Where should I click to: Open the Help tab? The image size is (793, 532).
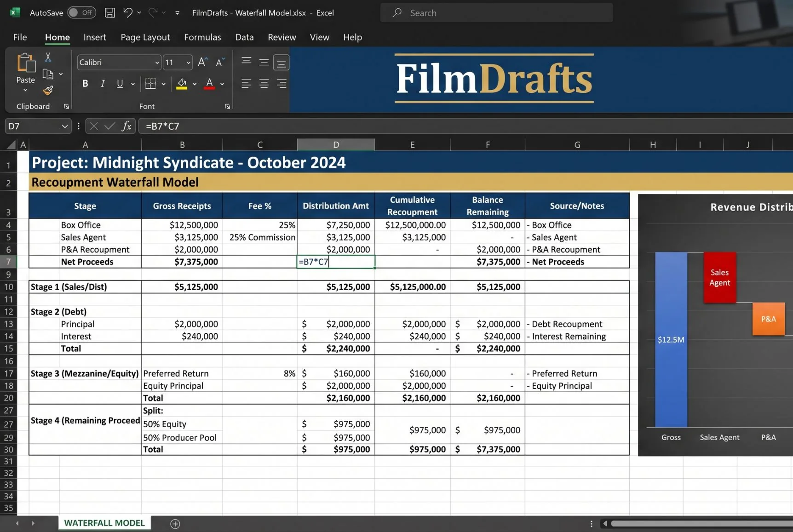tap(352, 37)
